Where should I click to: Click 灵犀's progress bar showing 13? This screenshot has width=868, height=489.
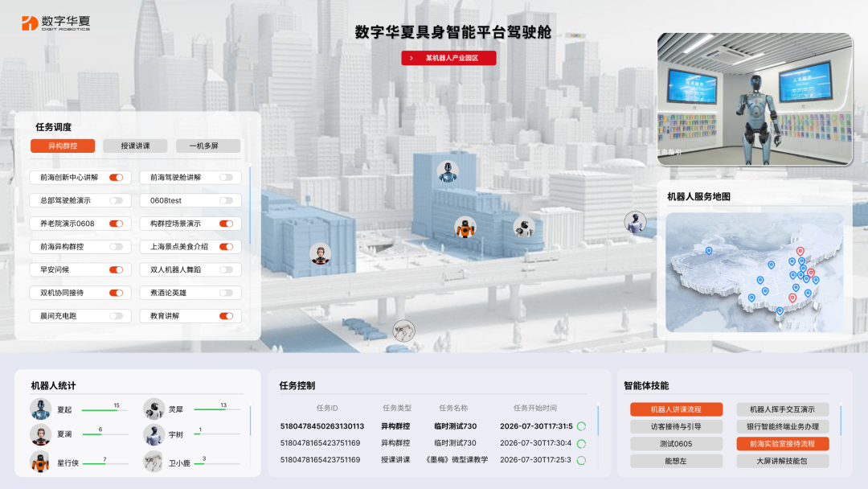(x=217, y=410)
